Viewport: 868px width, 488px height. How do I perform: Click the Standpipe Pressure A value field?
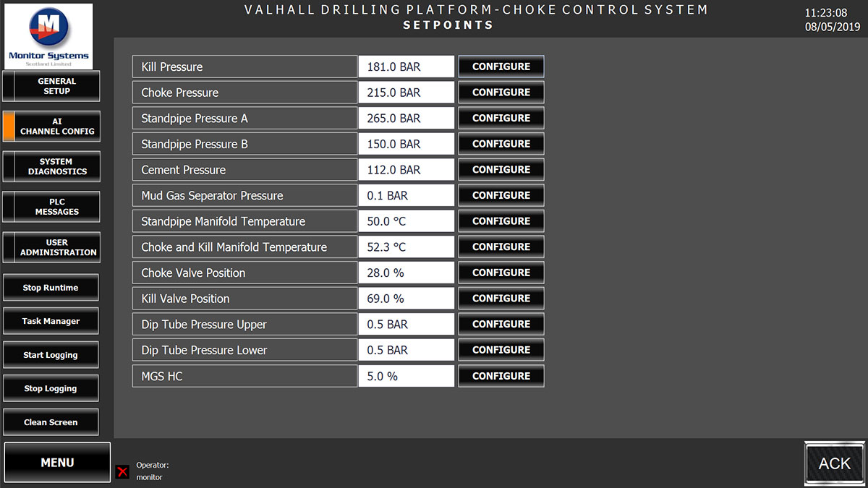click(406, 118)
